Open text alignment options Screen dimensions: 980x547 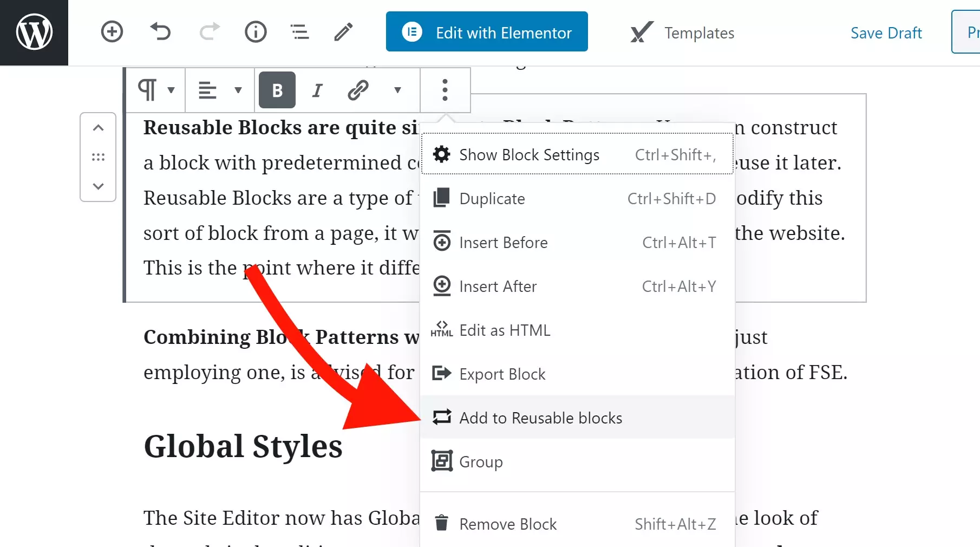click(219, 90)
